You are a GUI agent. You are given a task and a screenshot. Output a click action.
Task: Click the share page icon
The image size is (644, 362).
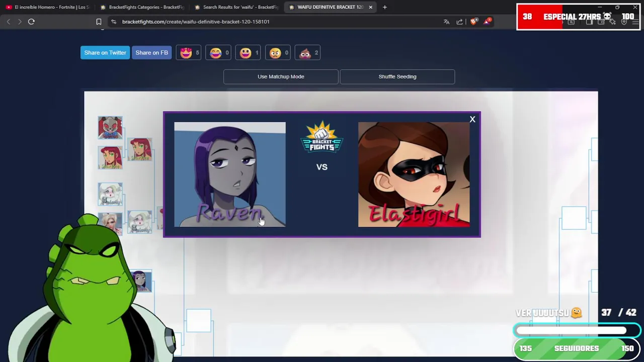click(x=459, y=22)
